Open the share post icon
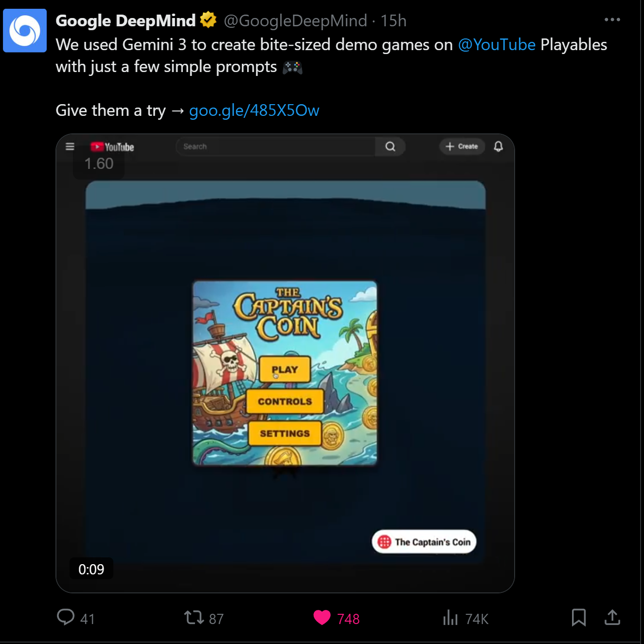This screenshot has width=644, height=644. [x=612, y=617]
